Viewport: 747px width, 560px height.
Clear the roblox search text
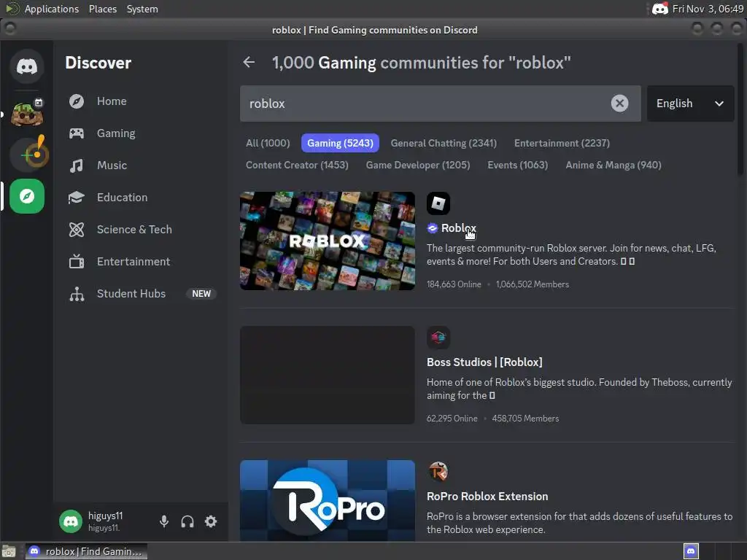pyautogui.click(x=619, y=104)
